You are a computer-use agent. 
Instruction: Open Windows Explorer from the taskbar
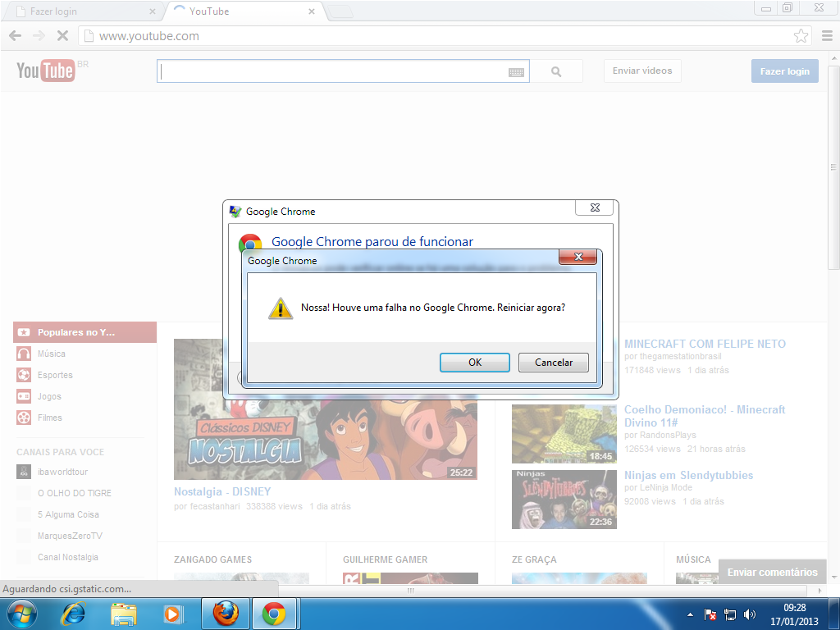(123, 614)
